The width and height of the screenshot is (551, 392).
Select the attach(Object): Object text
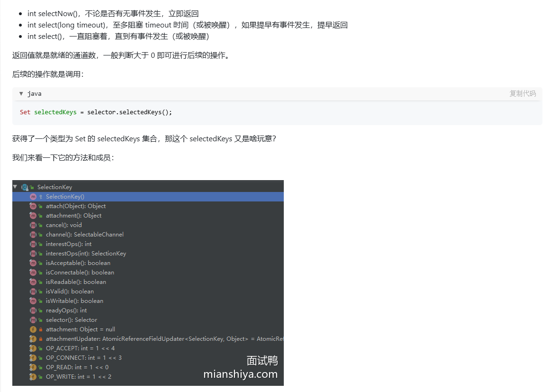pyautogui.click(x=75, y=206)
